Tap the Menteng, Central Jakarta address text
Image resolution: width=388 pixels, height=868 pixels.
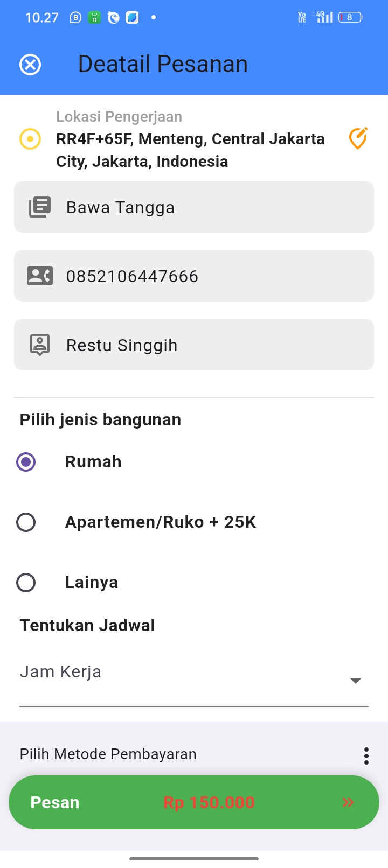191,150
